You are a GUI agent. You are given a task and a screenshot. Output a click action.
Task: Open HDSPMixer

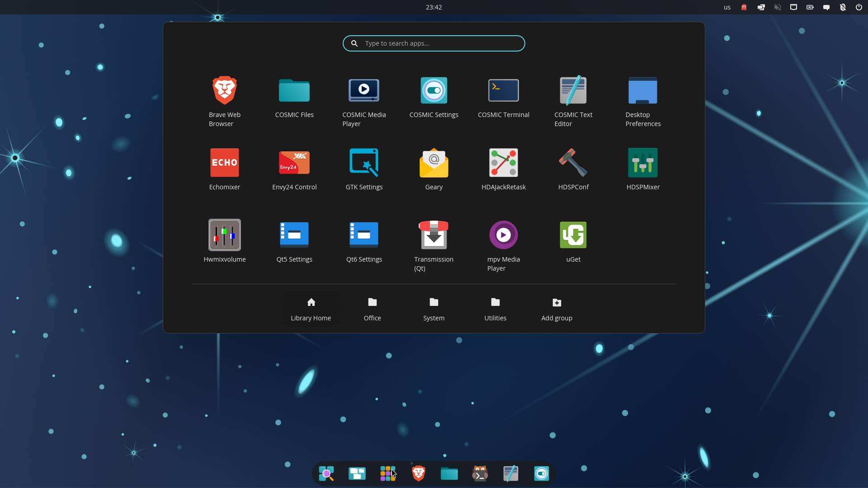pyautogui.click(x=643, y=169)
